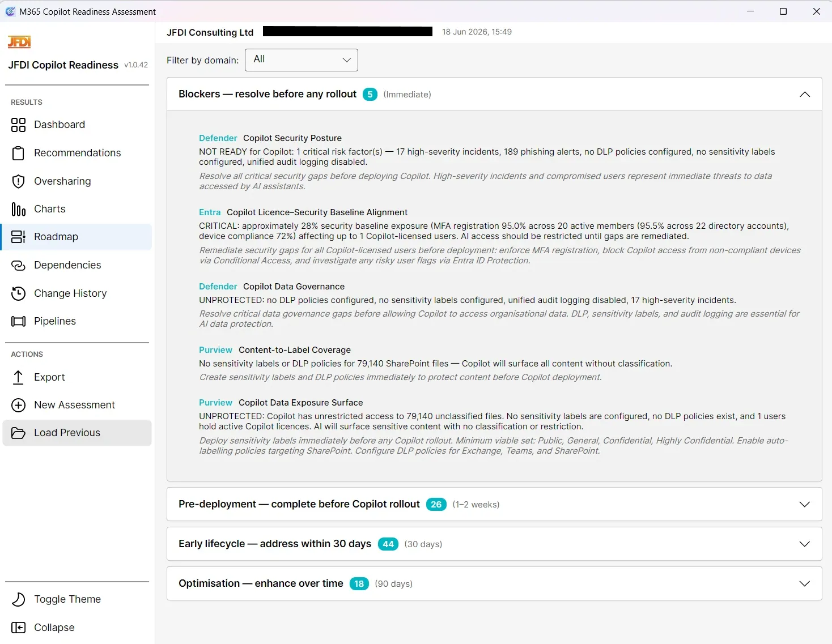This screenshot has width=832, height=644.
Task: Click Purview tag on Copilot Data Exposure Surface
Action: 215,403
